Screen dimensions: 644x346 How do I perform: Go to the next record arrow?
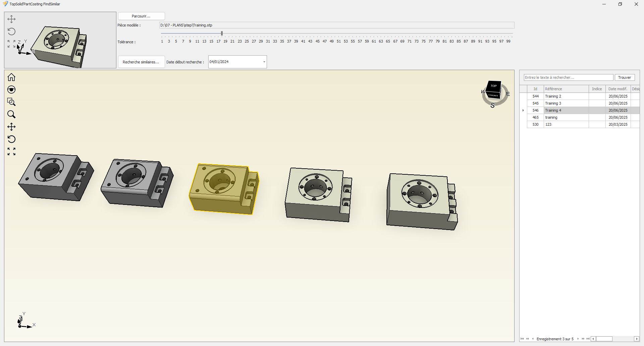click(578, 339)
